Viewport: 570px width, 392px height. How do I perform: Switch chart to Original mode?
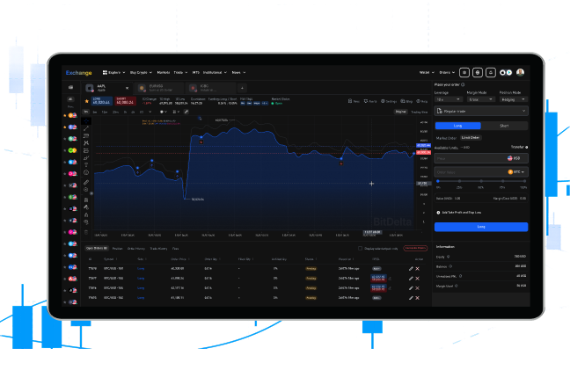[x=401, y=112]
